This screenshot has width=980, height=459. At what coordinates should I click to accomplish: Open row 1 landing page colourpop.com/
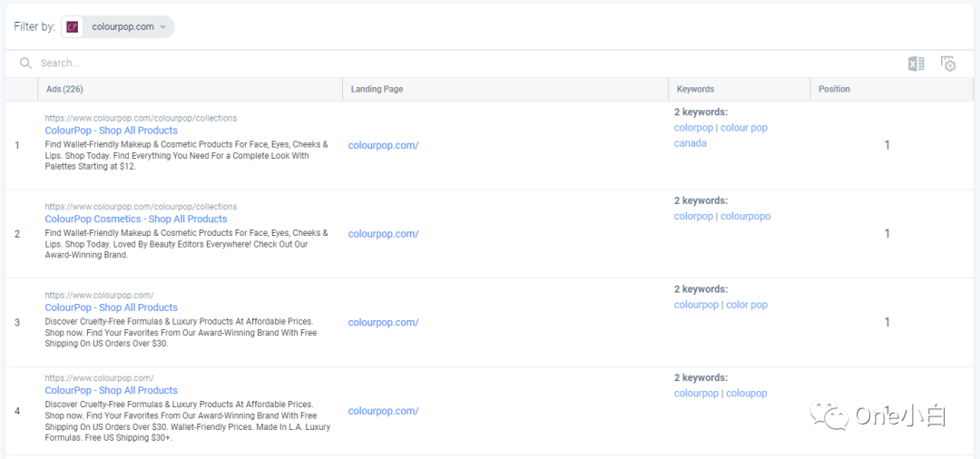[x=383, y=145]
